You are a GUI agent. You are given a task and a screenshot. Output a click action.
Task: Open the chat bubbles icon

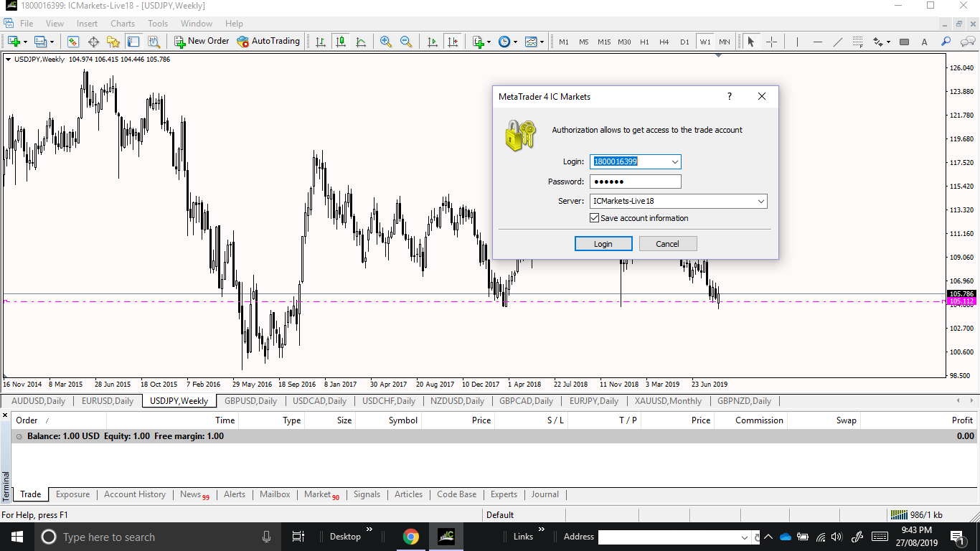[x=966, y=42]
